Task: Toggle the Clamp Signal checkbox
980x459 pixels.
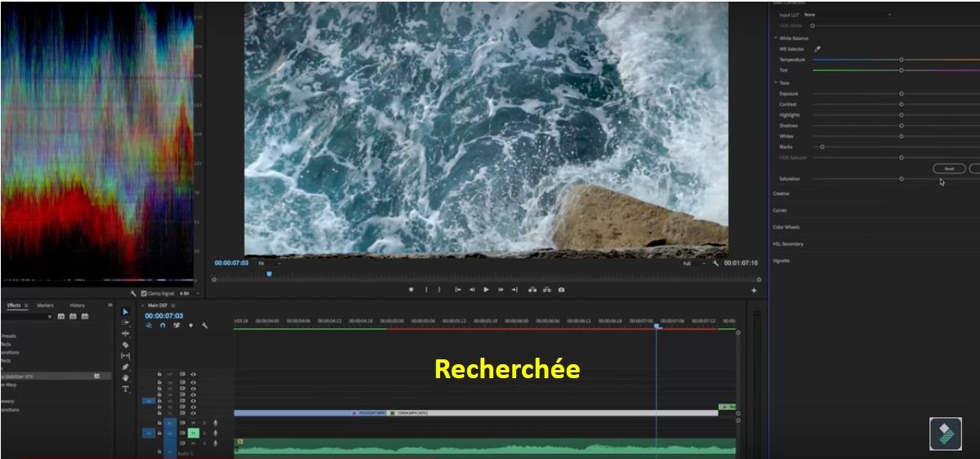Action: 144,293
